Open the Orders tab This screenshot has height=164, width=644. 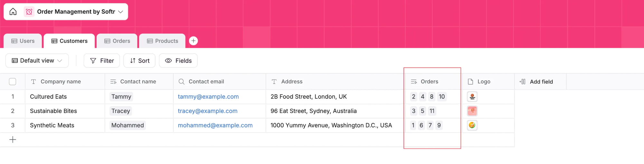(x=117, y=41)
